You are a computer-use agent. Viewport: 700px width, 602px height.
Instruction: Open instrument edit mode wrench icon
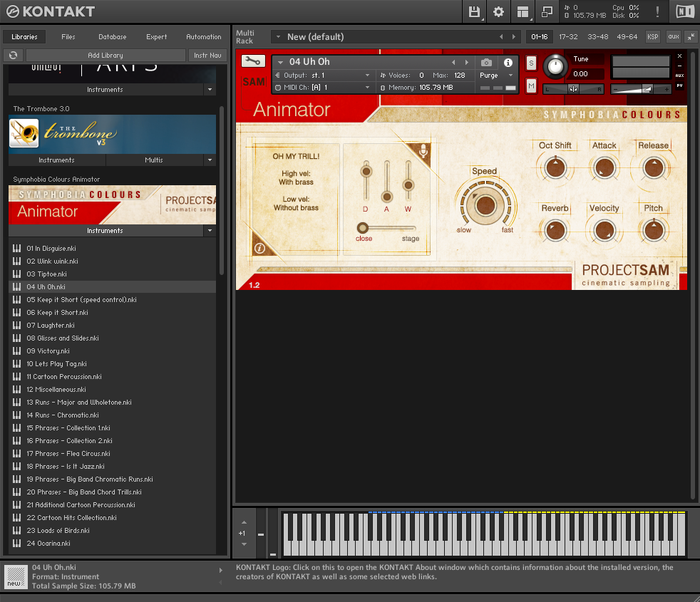click(253, 61)
